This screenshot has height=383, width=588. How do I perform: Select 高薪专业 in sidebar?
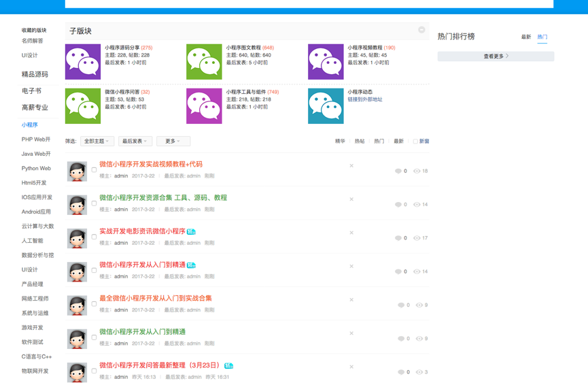tap(35, 107)
